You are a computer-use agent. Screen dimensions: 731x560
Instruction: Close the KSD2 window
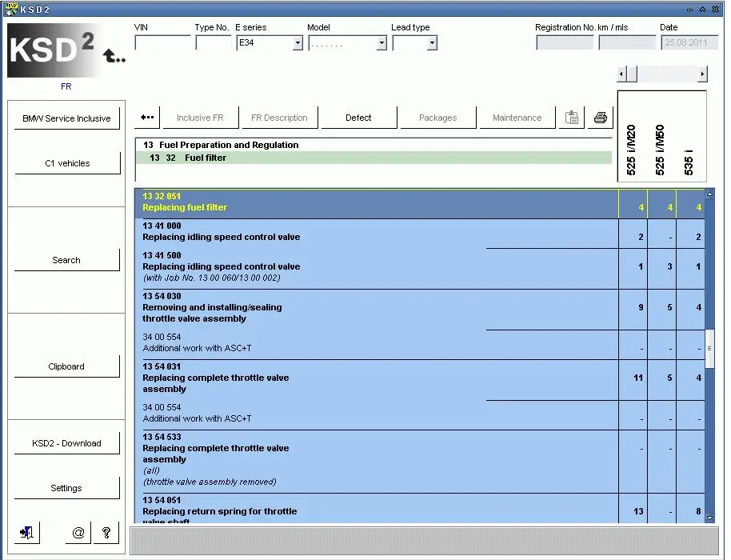[715, 10]
